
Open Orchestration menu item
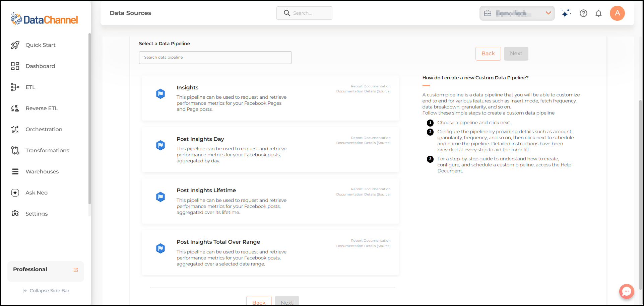pyautogui.click(x=44, y=129)
